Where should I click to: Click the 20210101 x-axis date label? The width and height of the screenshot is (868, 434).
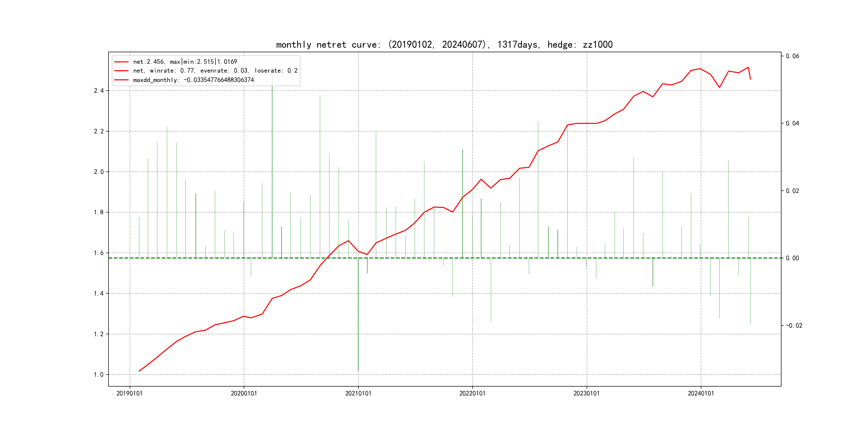[x=358, y=394]
